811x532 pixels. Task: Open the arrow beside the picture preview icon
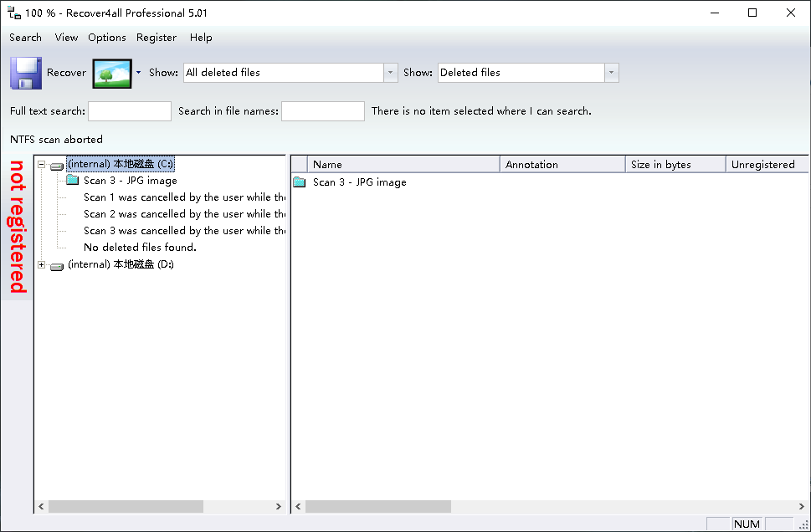coord(138,73)
